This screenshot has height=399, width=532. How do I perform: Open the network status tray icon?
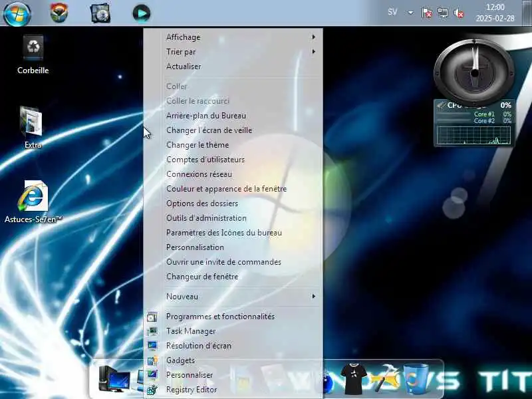442,13
